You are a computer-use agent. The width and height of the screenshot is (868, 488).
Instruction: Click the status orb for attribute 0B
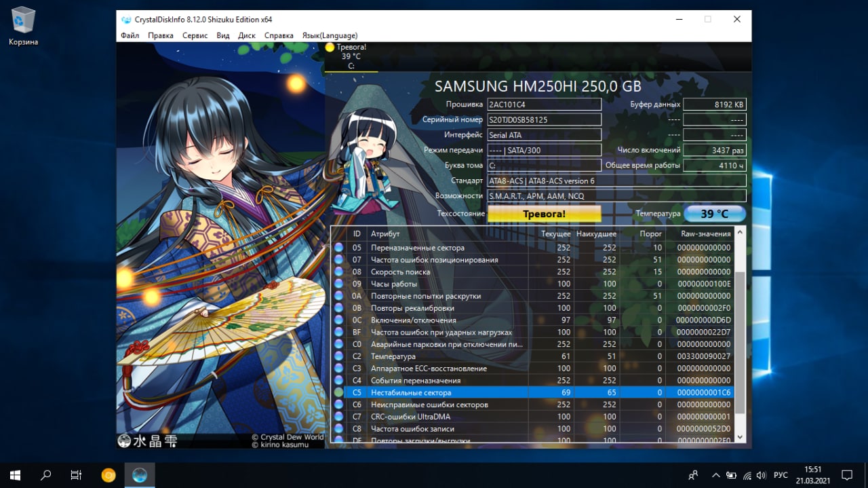[x=338, y=308]
